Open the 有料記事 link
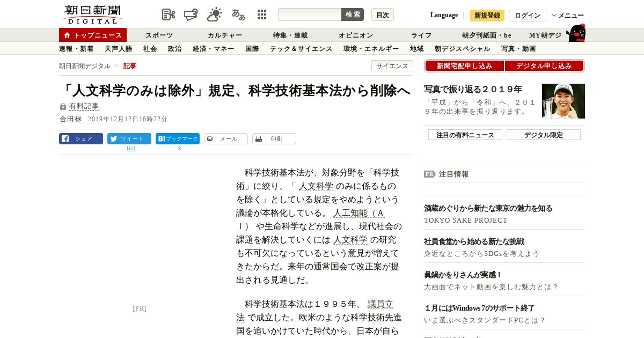Screen dimensions: 644x338 (84, 107)
